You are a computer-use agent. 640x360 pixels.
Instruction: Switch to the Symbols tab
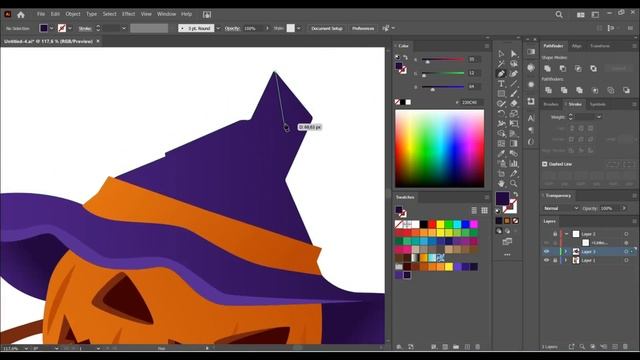pyautogui.click(x=598, y=104)
